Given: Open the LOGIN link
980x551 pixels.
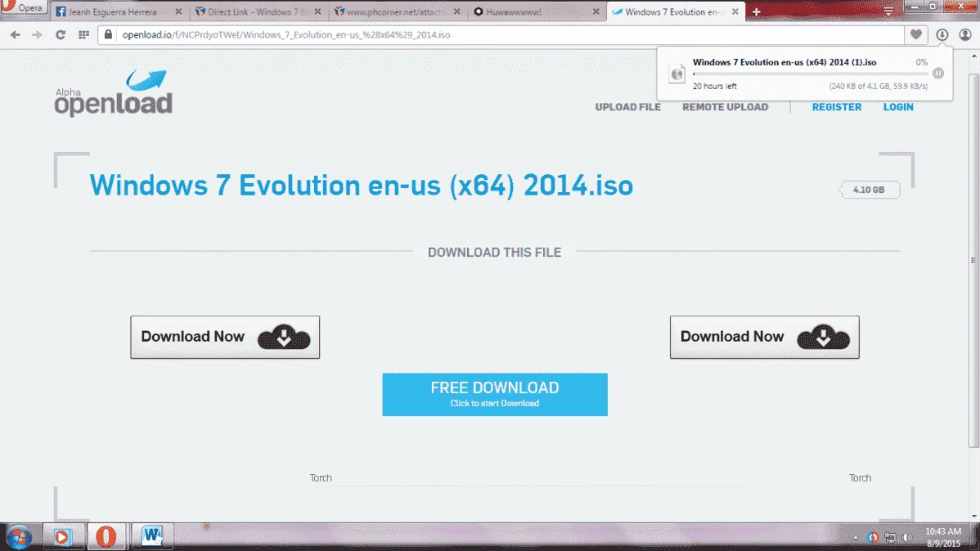Looking at the screenshot, I should point(898,107).
